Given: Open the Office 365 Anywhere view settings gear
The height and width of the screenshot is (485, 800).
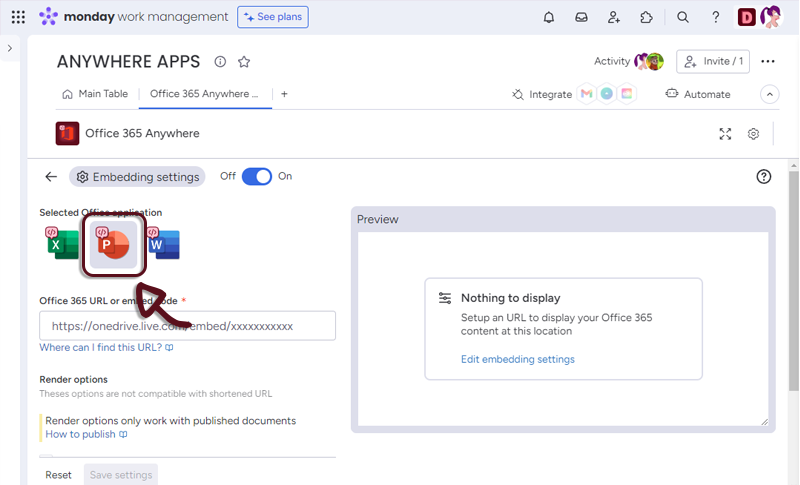Looking at the screenshot, I should click(754, 134).
